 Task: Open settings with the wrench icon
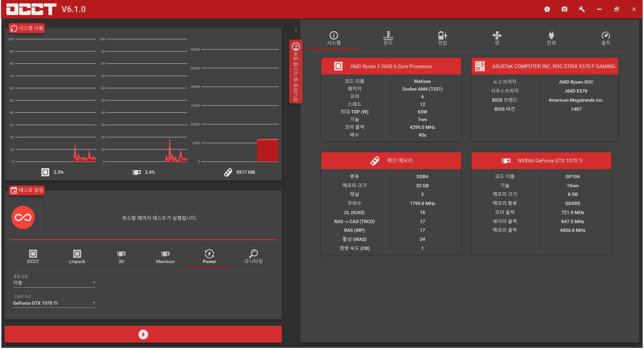coord(582,9)
